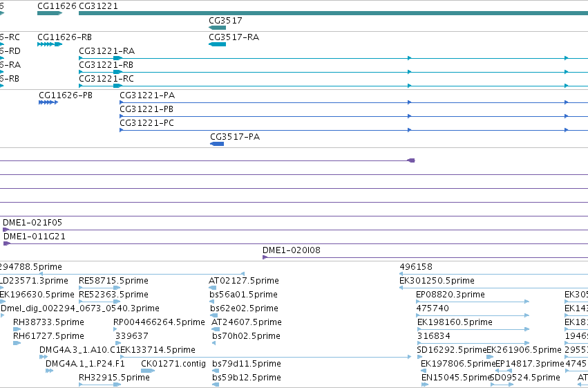The height and width of the screenshot is (388, 588).
Task: Select the CG3517 gene arrow glyph
Action: pyautogui.click(x=217, y=28)
